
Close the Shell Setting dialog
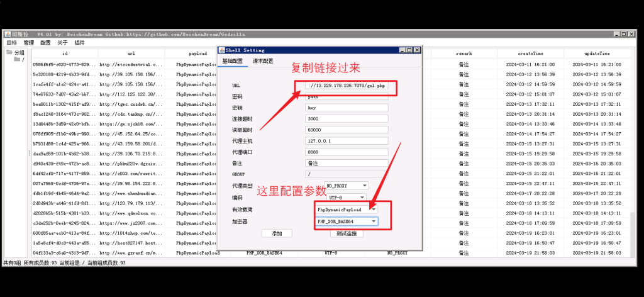tap(416, 50)
